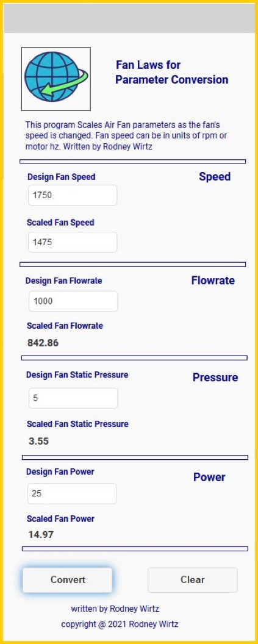Focus the Design Fan Flowrate input

73,301
